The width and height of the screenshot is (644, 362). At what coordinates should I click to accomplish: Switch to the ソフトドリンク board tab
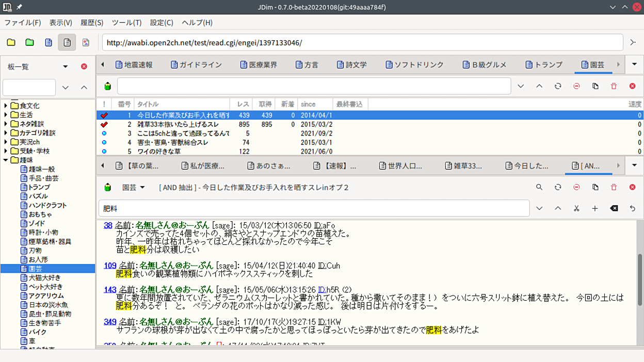[414, 64]
